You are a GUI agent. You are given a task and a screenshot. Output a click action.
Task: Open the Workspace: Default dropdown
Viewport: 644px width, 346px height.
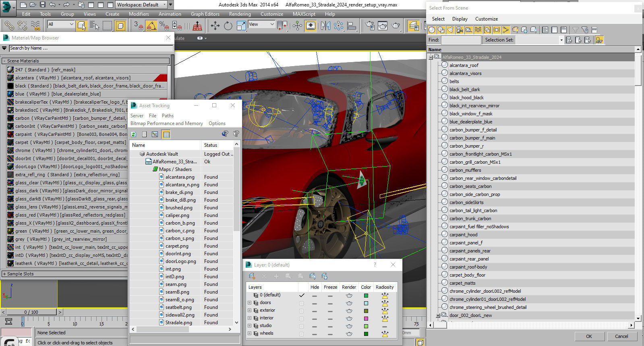point(141,5)
